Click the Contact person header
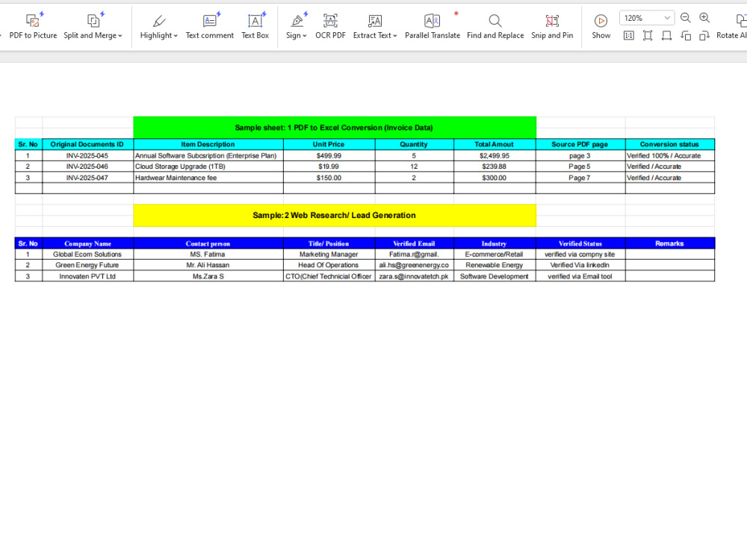Image resolution: width=747 pixels, height=560 pixels. click(x=208, y=243)
